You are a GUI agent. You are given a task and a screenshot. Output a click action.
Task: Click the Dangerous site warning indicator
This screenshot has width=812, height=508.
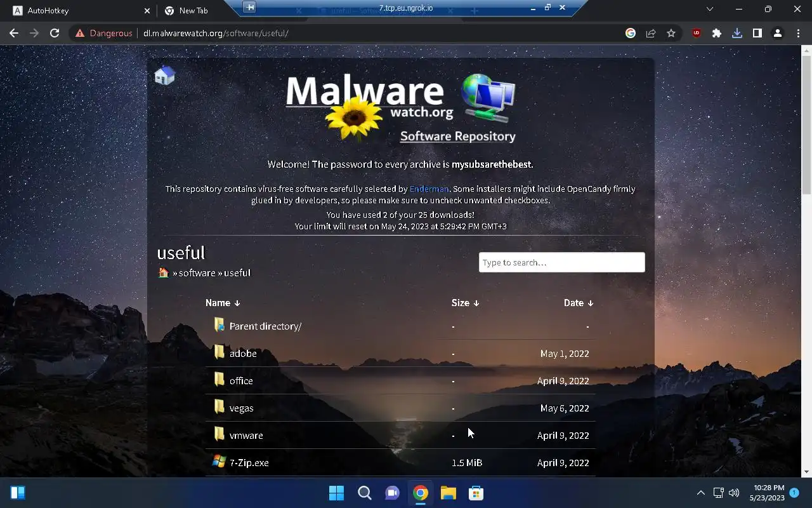coord(104,33)
